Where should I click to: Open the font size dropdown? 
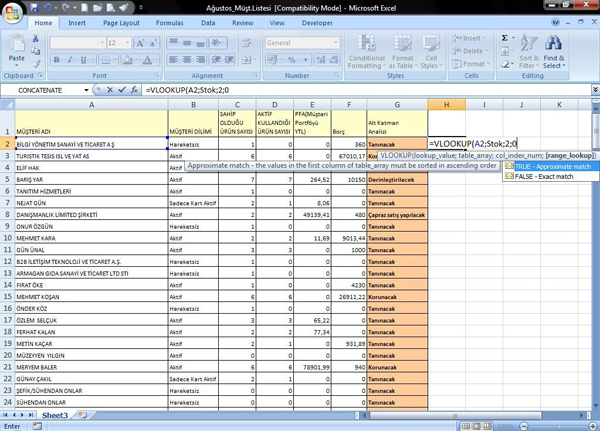click(128, 43)
